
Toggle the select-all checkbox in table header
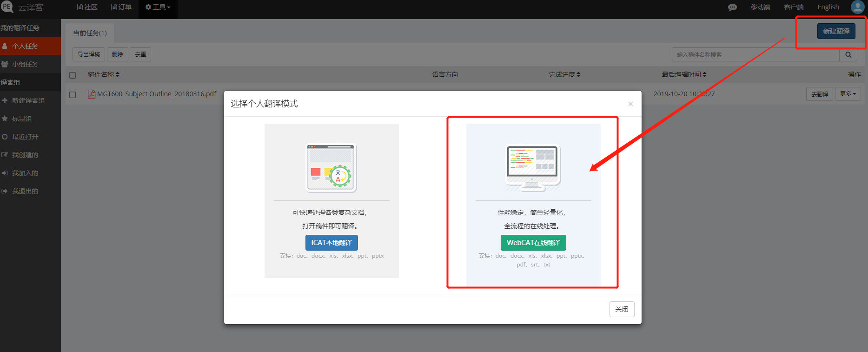[73, 75]
